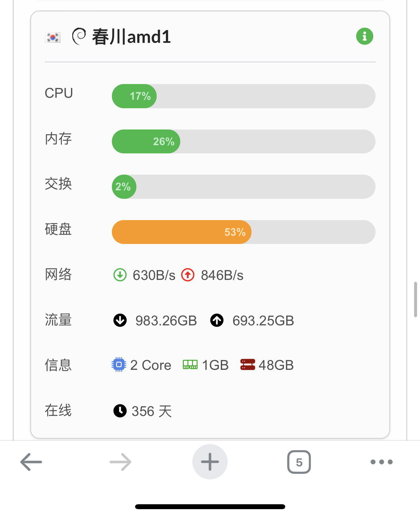This screenshot has height=517, width=420.
Task: Open the tab switcher showing 5 tabs
Action: tap(299, 462)
